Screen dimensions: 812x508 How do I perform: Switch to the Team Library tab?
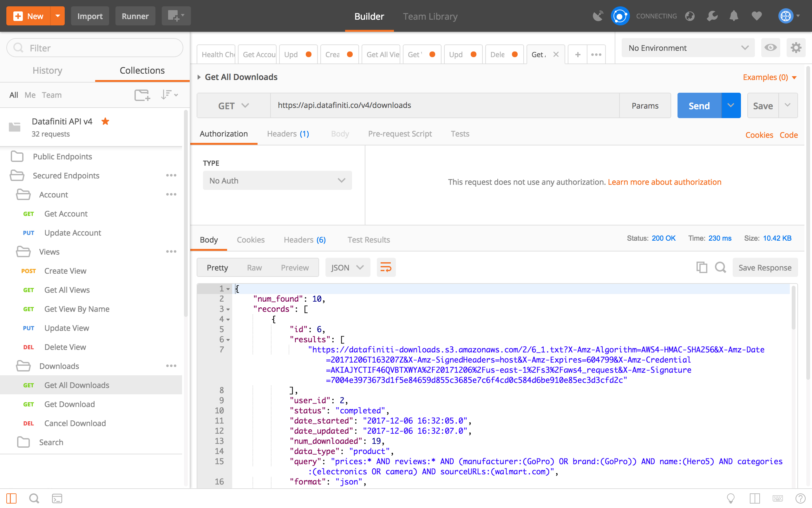[430, 16]
